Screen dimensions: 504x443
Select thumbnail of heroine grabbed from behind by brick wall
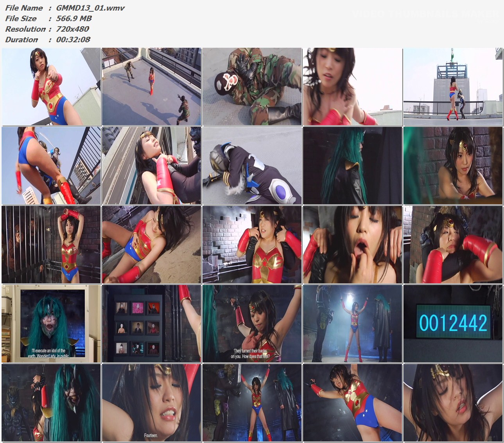click(x=252, y=245)
